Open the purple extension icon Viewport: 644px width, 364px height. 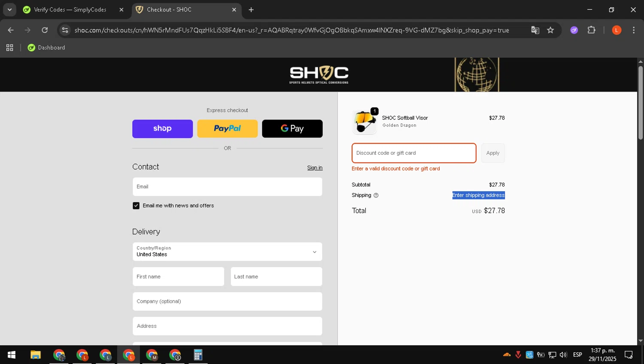point(574,30)
